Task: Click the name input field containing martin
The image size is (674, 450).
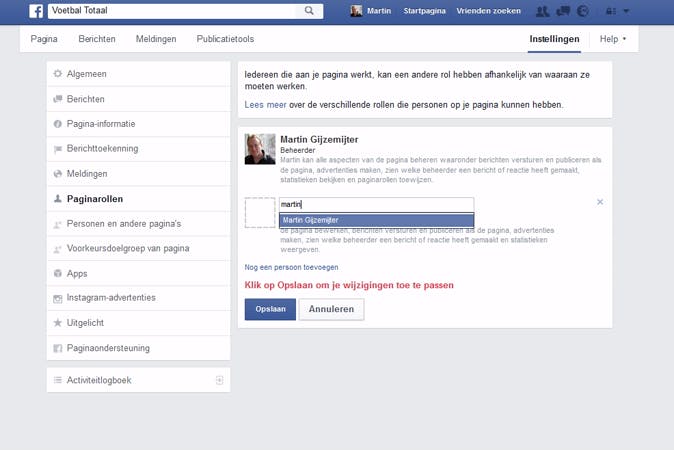Action: 377,205
